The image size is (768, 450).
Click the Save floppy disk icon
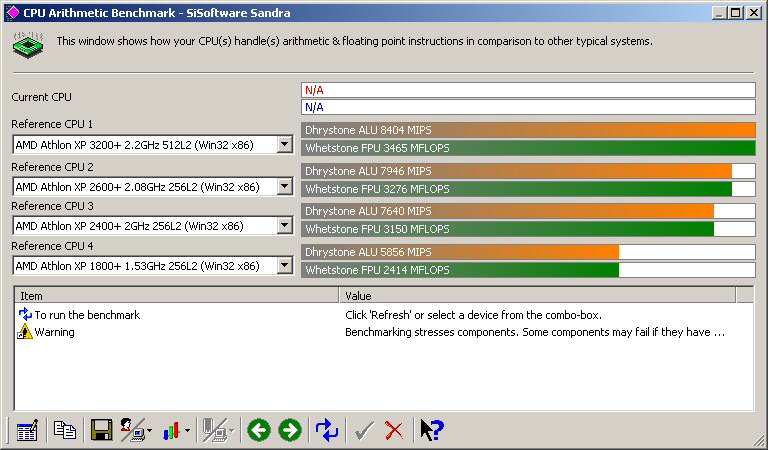pyautogui.click(x=101, y=430)
